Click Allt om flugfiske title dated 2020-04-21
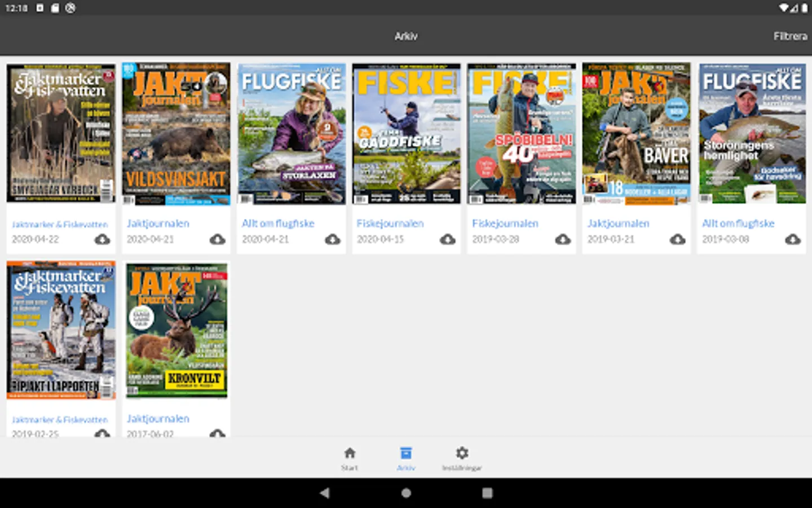Viewport: 812px width, 508px height. click(x=278, y=224)
